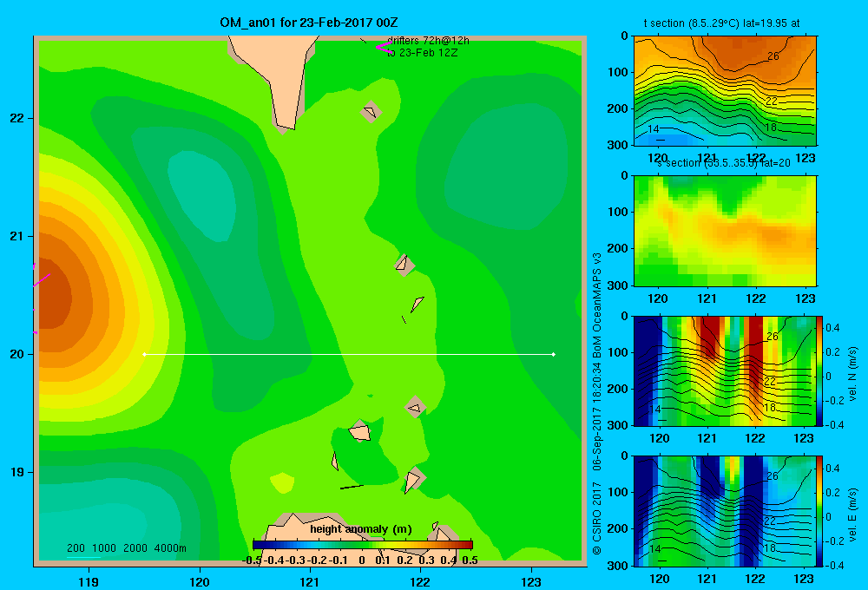Image resolution: width=868 pixels, height=590 pixels.
Task: Click the magenta drifter track near top
Action: [384, 48]
